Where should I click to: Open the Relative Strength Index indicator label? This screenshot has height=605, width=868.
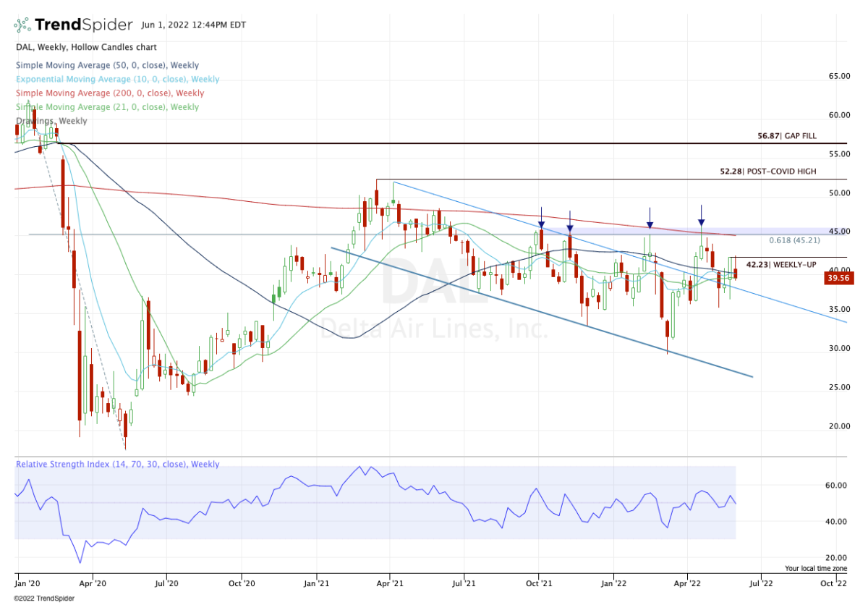coord(116,465)
